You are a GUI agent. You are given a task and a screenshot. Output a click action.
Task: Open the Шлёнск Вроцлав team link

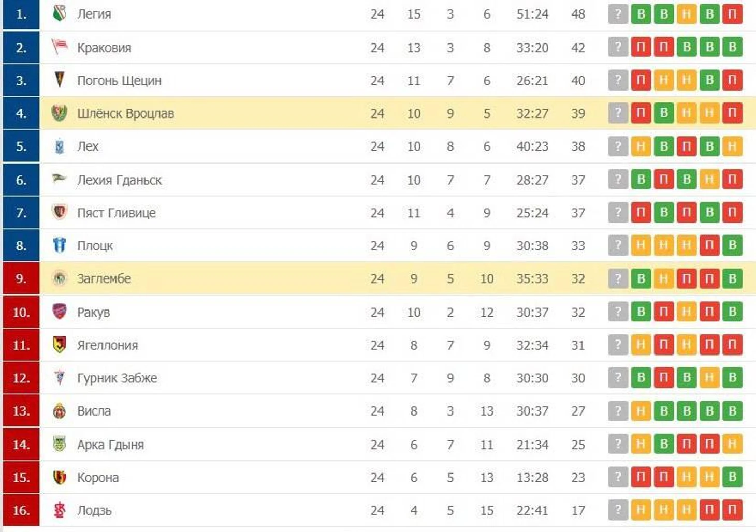(x=125, y=113)
